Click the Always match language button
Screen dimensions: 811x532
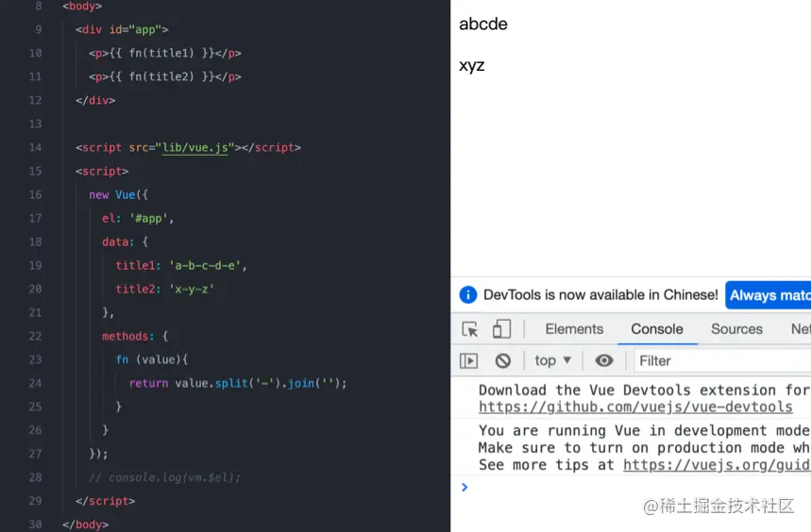[769, 295]
